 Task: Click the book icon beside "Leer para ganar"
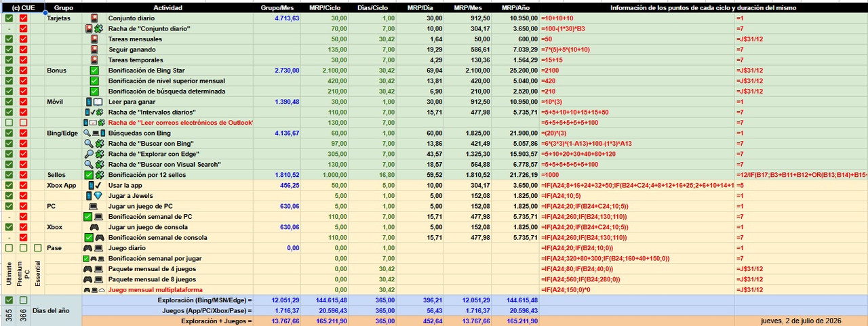click(x=98, y=102)
